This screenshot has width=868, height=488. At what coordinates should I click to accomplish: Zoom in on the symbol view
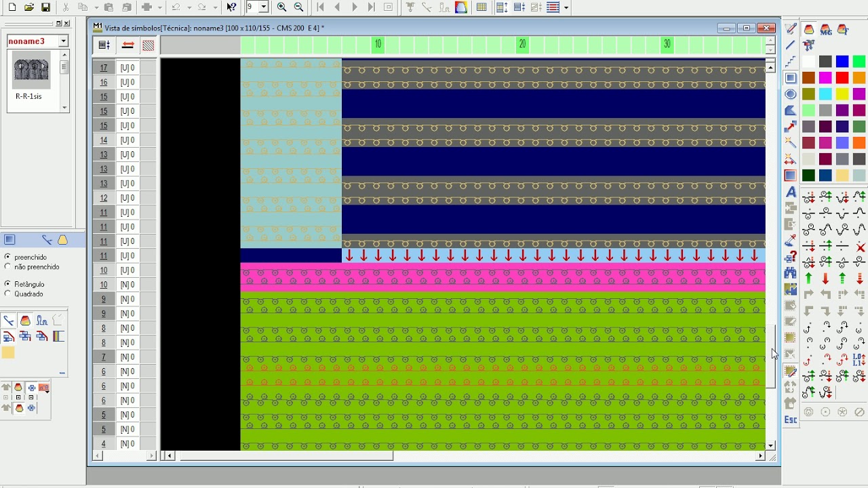click(x=281, y=7)
